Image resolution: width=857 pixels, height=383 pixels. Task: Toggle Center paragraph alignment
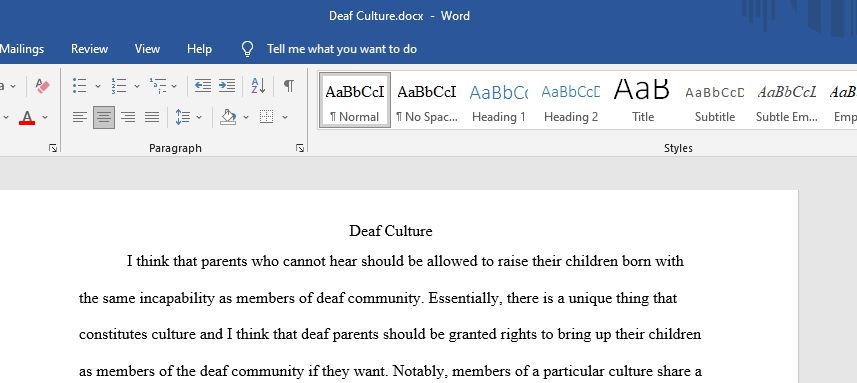click(104, 117)
